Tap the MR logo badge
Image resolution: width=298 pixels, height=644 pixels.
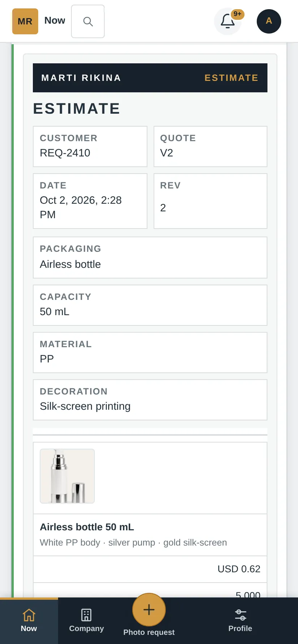click(25, 21)
